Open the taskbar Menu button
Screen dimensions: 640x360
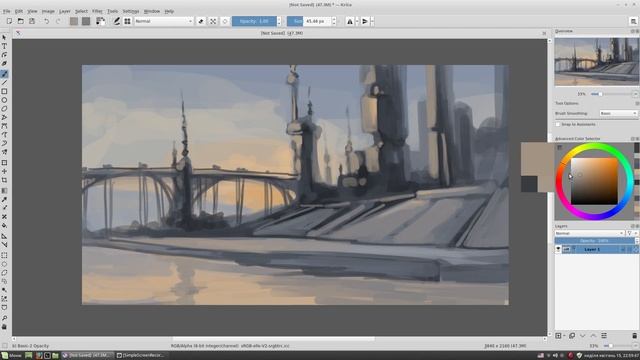[x=11, y=356]
